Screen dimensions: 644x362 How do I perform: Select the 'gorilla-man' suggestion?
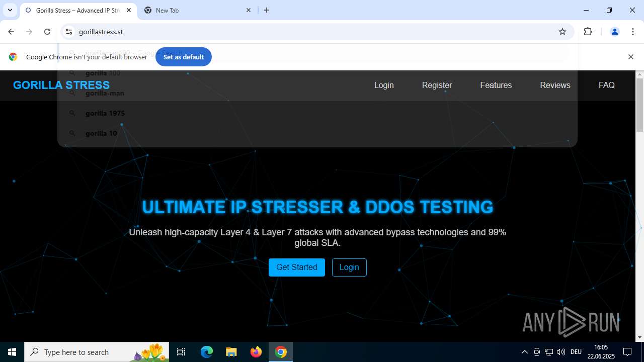click(317, 93)
